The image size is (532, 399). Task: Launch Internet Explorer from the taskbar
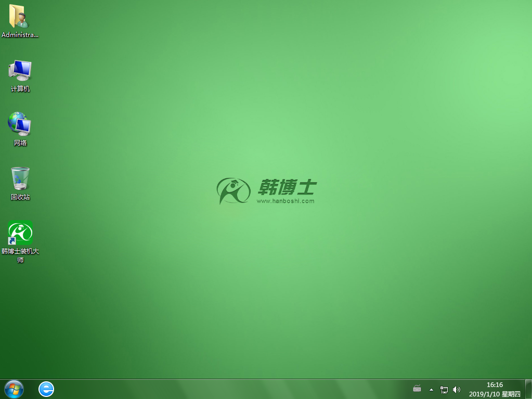tap(46, 389)
